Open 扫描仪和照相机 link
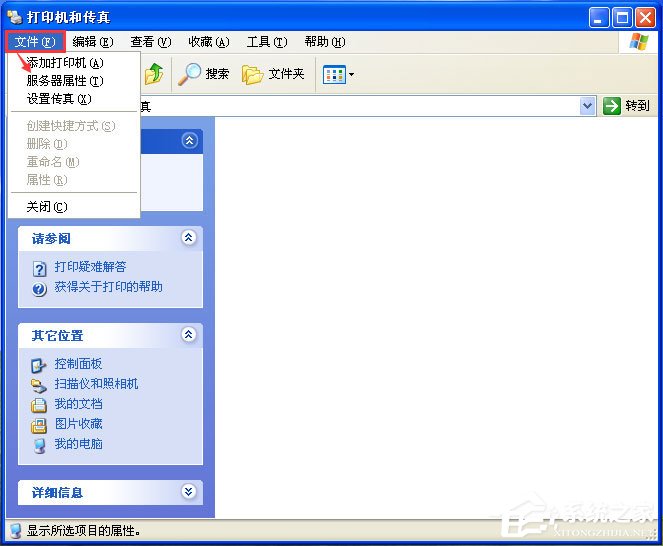 coord(96,384)
